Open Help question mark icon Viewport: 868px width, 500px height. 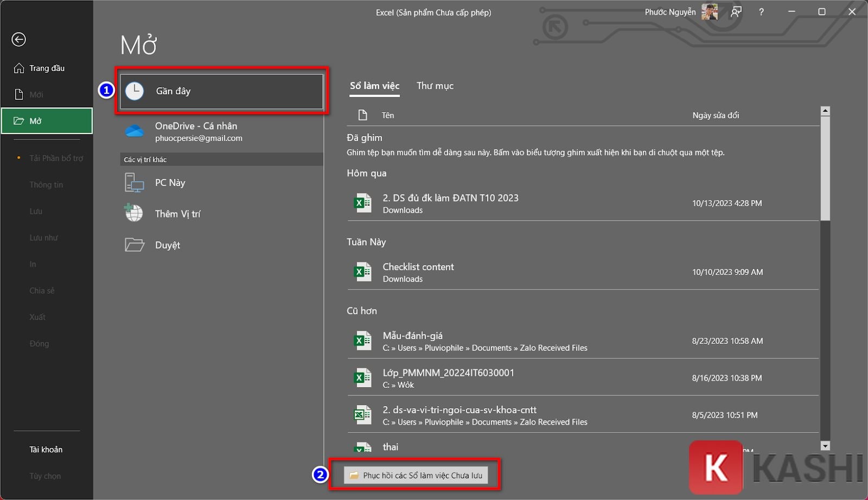761,12
